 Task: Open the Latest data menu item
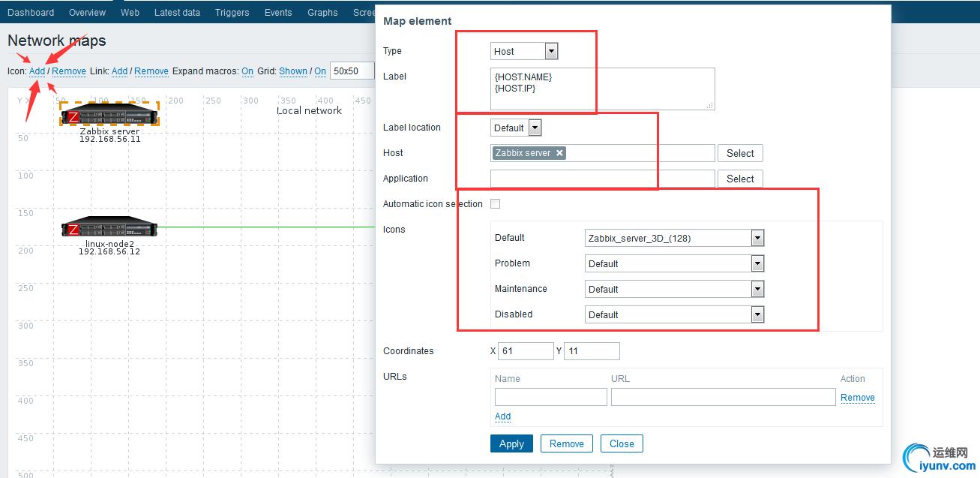tap(177, 13)
